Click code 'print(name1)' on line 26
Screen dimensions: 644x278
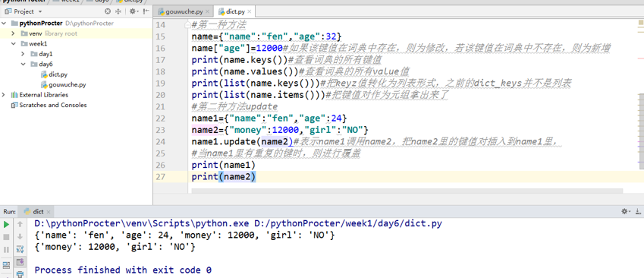(x=224, y=165)
